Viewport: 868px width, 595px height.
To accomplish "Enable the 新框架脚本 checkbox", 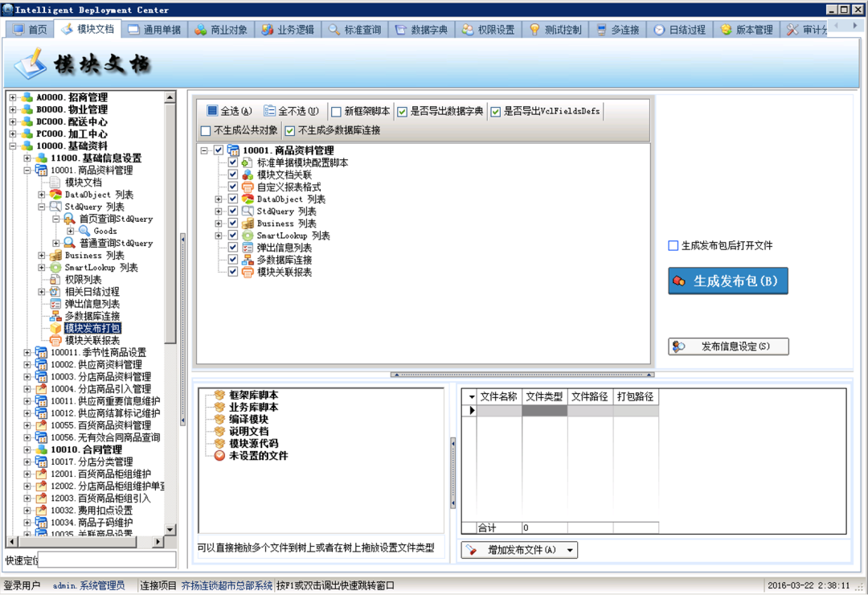I will [x=336, y=112].
